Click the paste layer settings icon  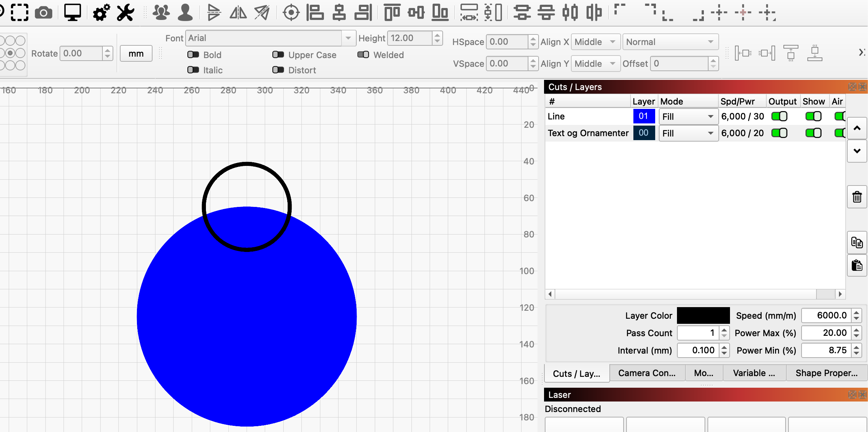(857, 265)
